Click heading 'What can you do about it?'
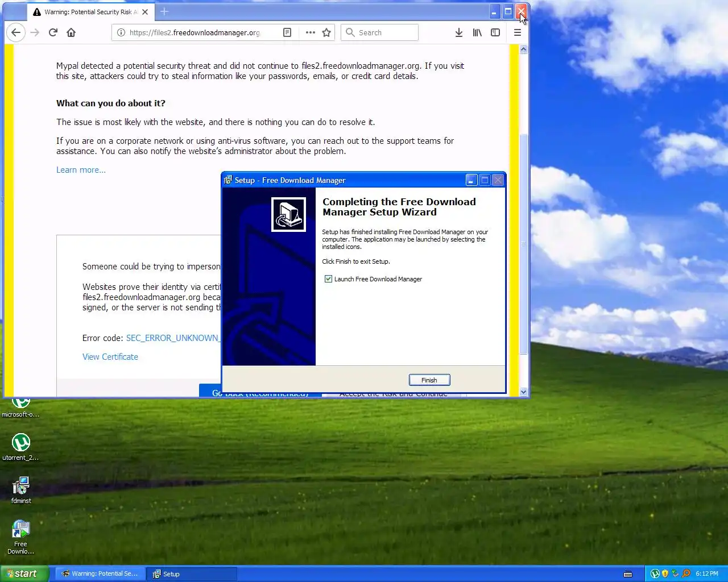728x582 pixels. tap(111, 103)
